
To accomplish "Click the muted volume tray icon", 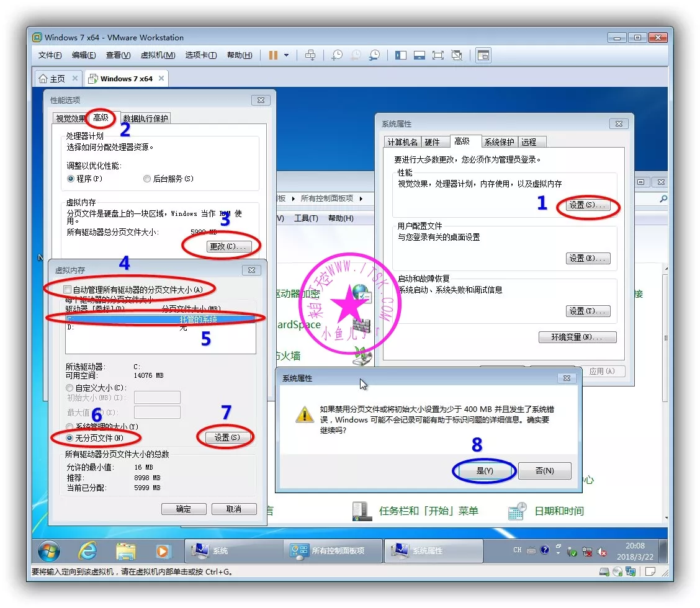I will (601, 552).
